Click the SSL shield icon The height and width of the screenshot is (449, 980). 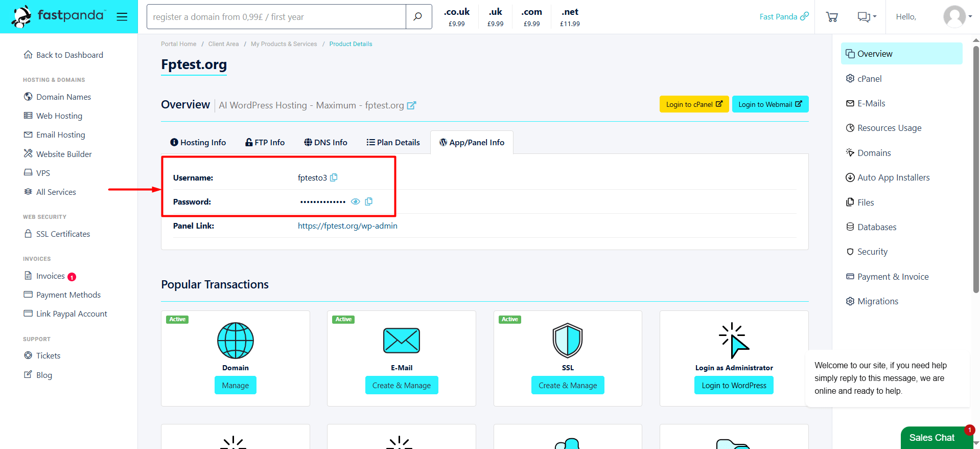(x=568, y=341)
